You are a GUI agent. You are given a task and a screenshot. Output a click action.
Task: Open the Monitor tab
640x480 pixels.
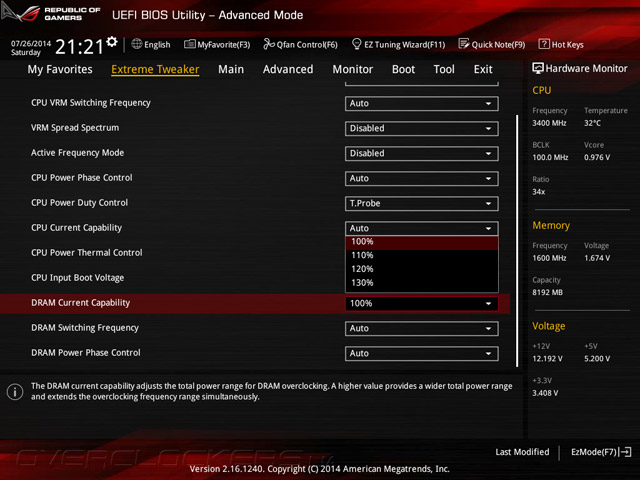(x=353, y=69)
